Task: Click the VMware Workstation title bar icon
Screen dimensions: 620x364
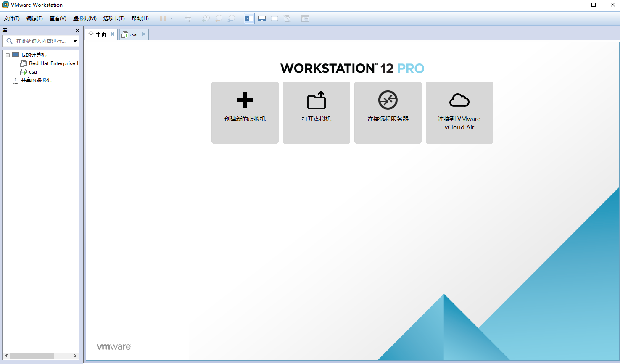Action: pos(5,5)
